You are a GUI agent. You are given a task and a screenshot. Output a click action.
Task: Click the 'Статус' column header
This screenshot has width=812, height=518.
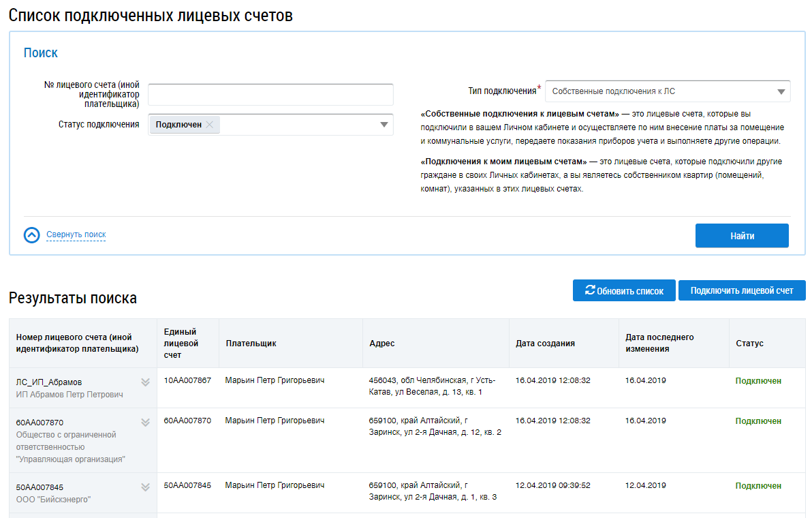[x=749, y=344]
